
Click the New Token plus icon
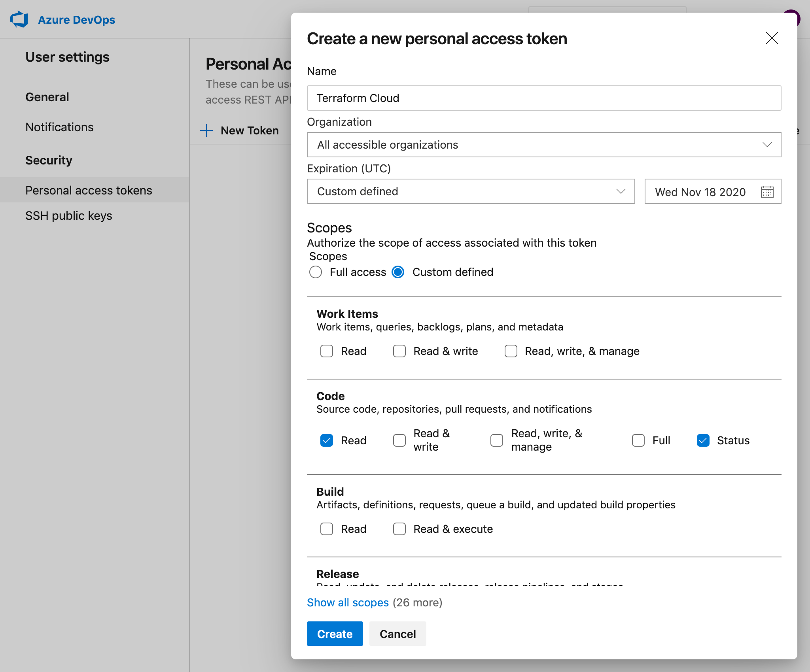coord(209,130)
